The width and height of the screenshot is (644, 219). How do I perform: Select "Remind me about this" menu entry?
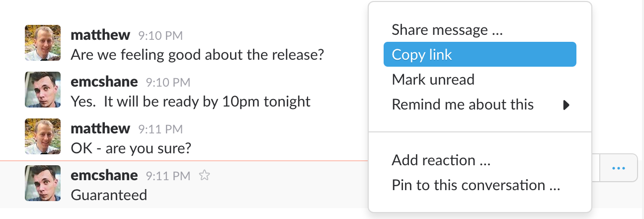(x=463, y=105)
